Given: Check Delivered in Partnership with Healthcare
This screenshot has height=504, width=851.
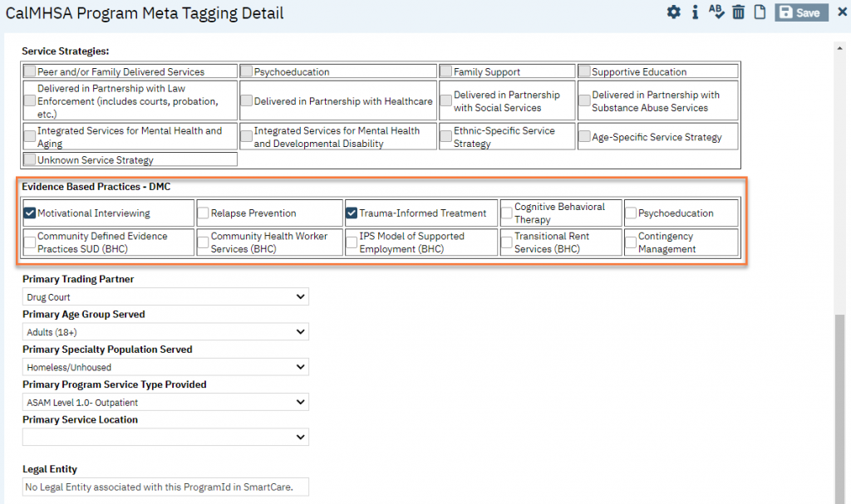Looking at the screenshot, I should pyautogui.click(x=246, y=100).
